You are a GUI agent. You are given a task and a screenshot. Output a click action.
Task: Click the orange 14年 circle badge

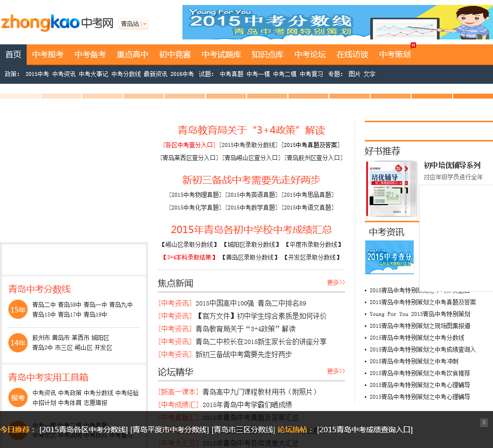[x=18, y=343]
